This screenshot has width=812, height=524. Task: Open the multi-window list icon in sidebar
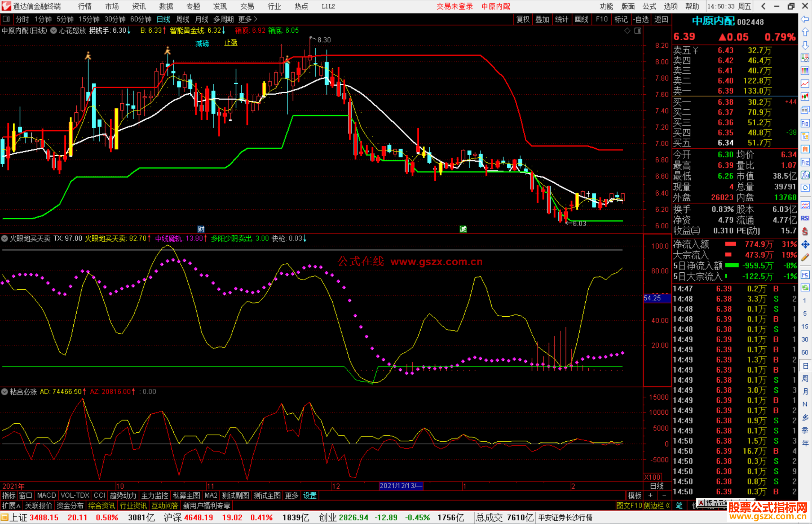click(x=805, y=110)
